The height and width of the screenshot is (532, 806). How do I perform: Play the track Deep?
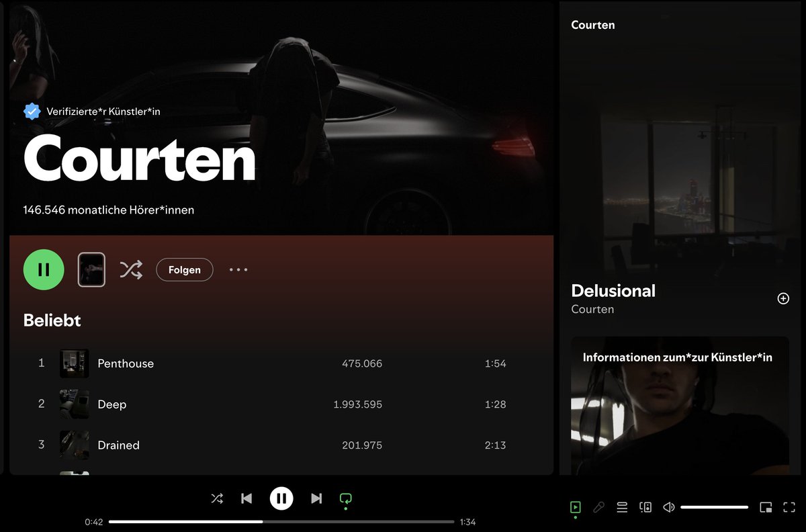tap(112, 404)
